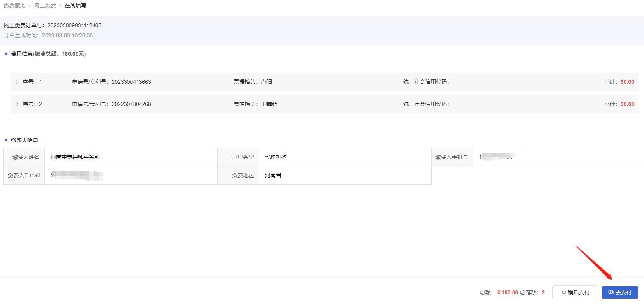Viewport: 644px width, 306px height.
Task: Click the blurred payer phone number value
Action: 497,157
